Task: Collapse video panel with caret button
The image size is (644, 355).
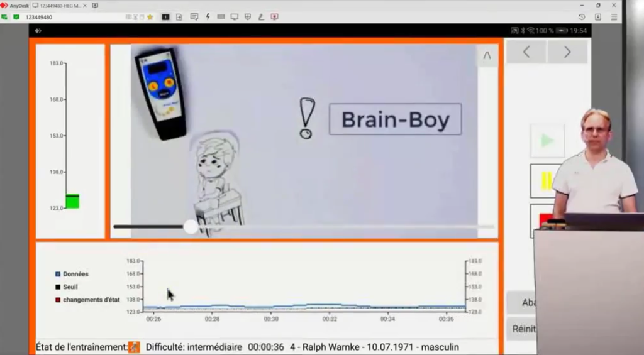Action: point(487,55)
